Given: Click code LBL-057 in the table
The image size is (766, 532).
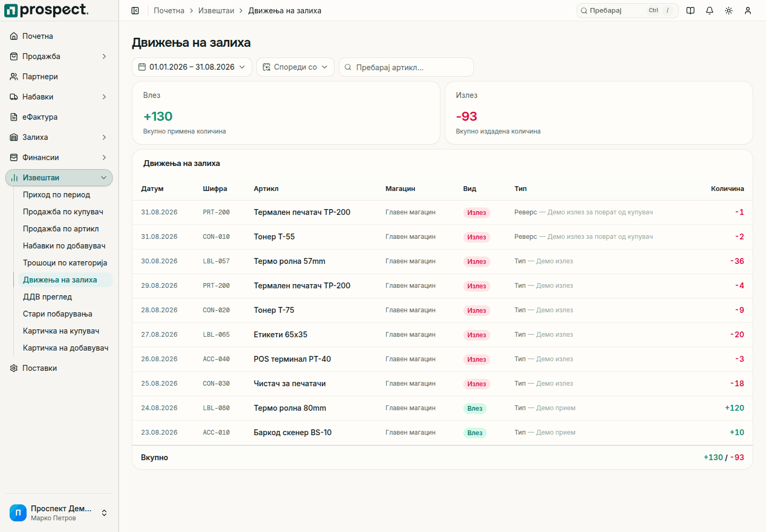Looking at the screenshot, I should pyautogui.click(x=216, y=261).
